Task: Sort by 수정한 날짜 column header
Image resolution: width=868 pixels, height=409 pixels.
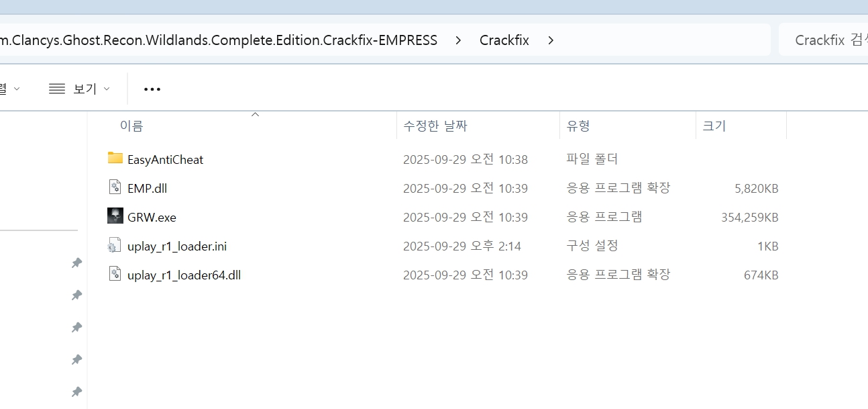Action: tap(435, 126)
